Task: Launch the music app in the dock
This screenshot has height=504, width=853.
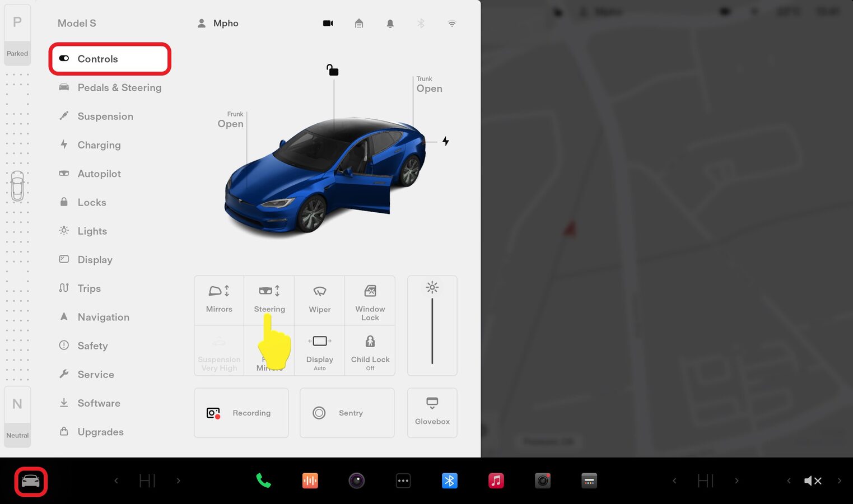Action: (496, 480)
